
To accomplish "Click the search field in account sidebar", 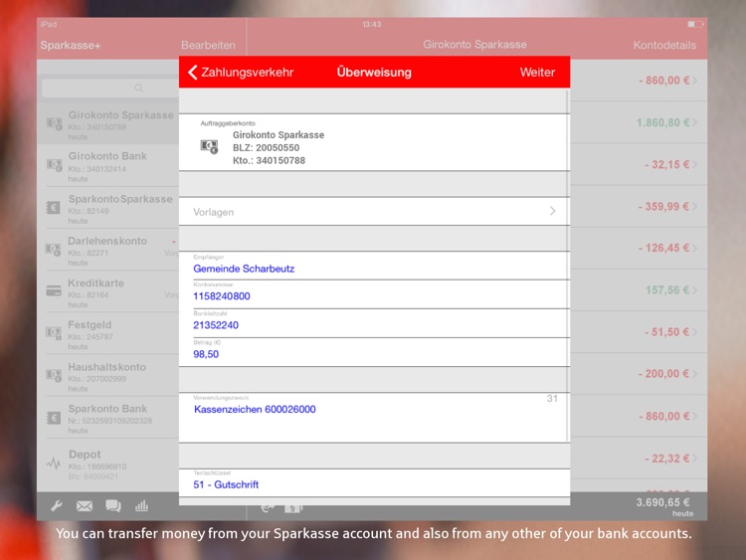I will click(x=110, y=88).
